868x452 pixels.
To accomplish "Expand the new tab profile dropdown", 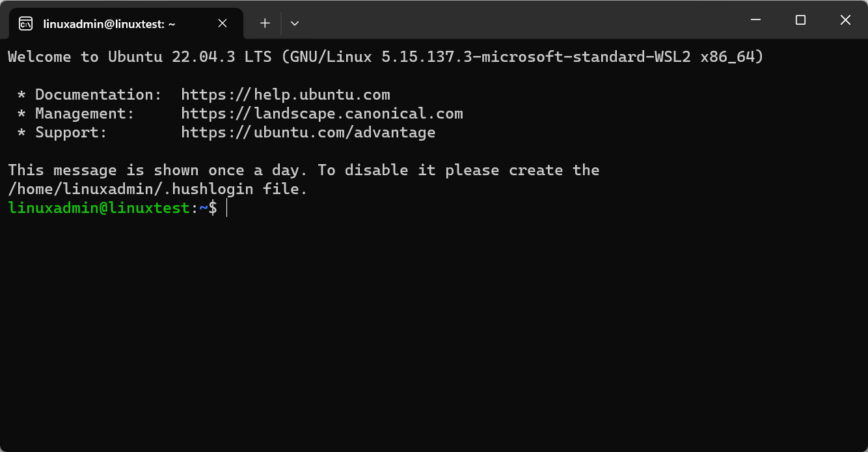I will (x=295, y=23).
